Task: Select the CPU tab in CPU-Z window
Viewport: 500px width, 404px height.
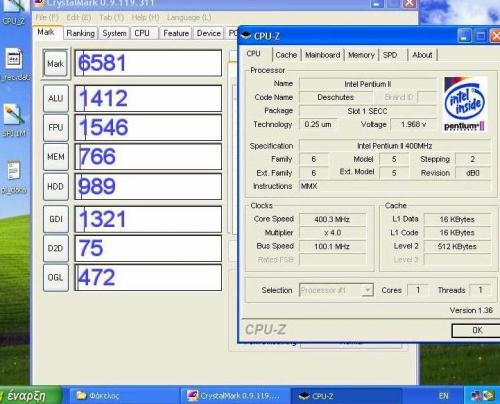Action: [254, 53]
